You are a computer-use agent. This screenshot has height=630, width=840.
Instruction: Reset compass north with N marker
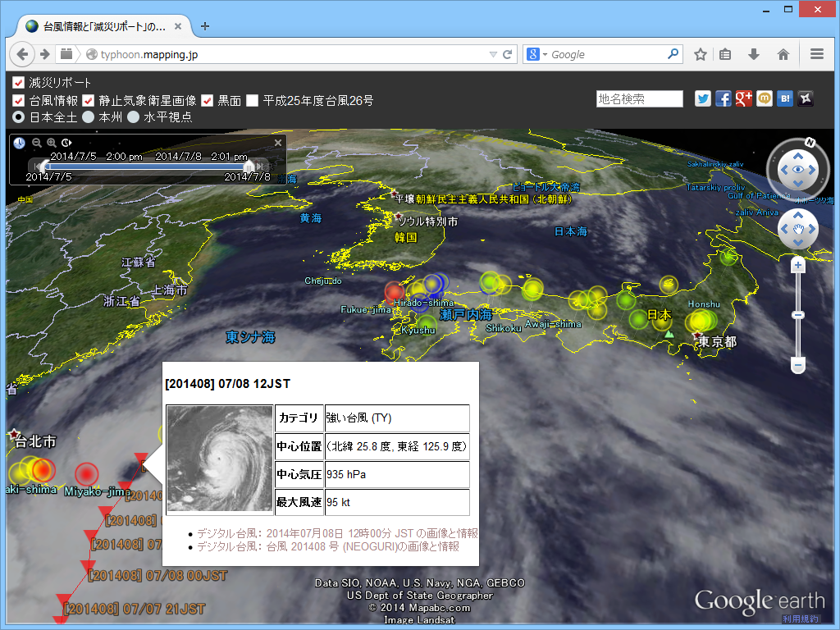coord(810,143)
